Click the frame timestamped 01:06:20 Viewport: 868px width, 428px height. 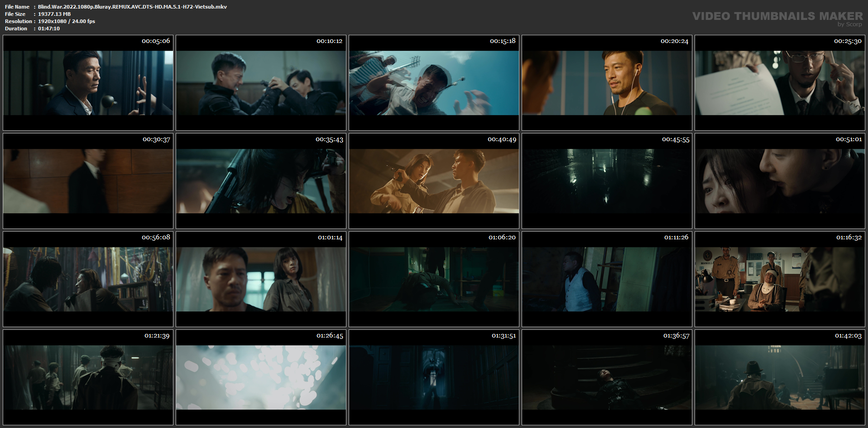[x=434, y=279]
